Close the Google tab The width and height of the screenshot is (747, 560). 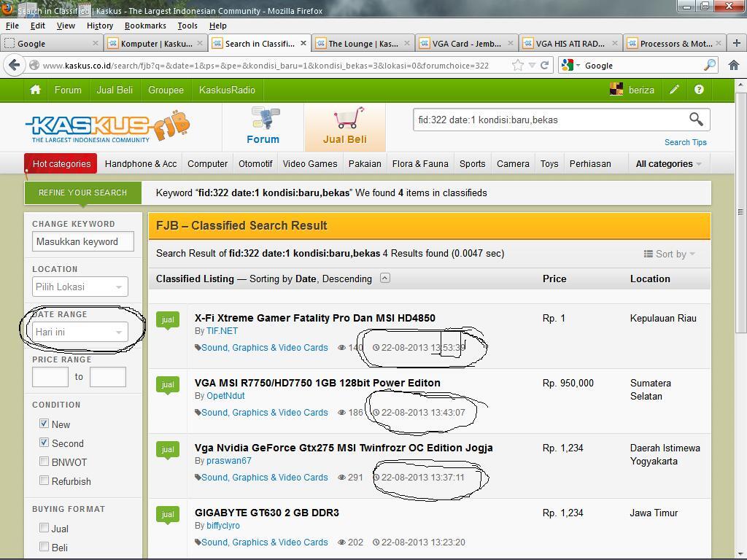tap(96, 43)
